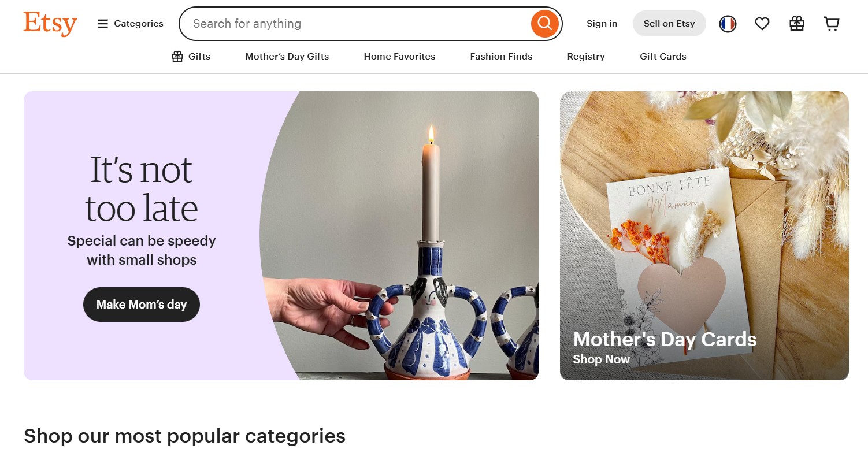Click Shop Now under Mother's Day Cards
Image resolution: width=868 pixels, height=449 pixels.
[x=601, y=359]
